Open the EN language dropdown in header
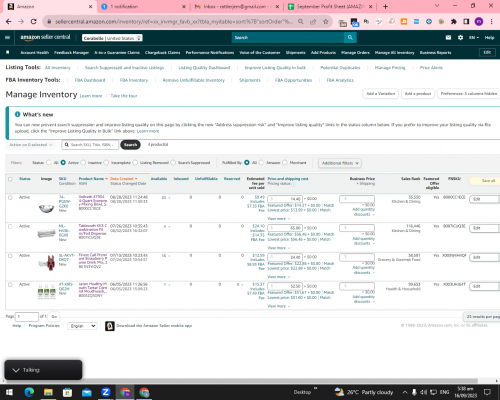 474,38
